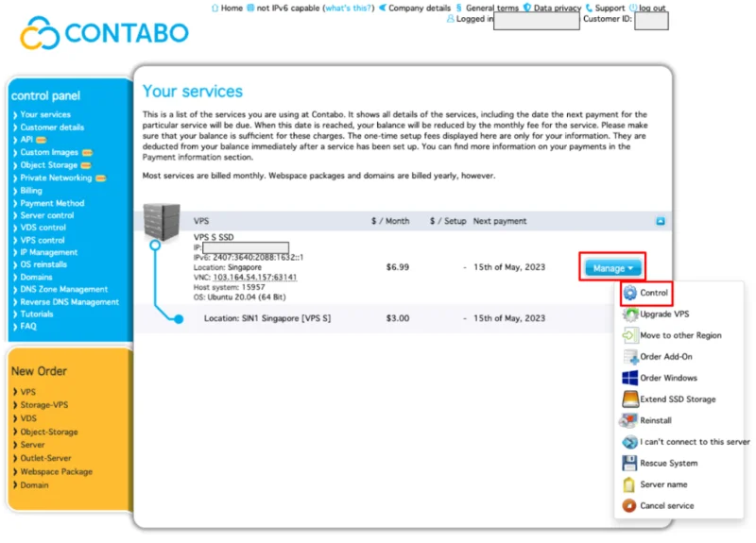
Task: Click the Extend SSD Storage icon
Action: [629, 399]
